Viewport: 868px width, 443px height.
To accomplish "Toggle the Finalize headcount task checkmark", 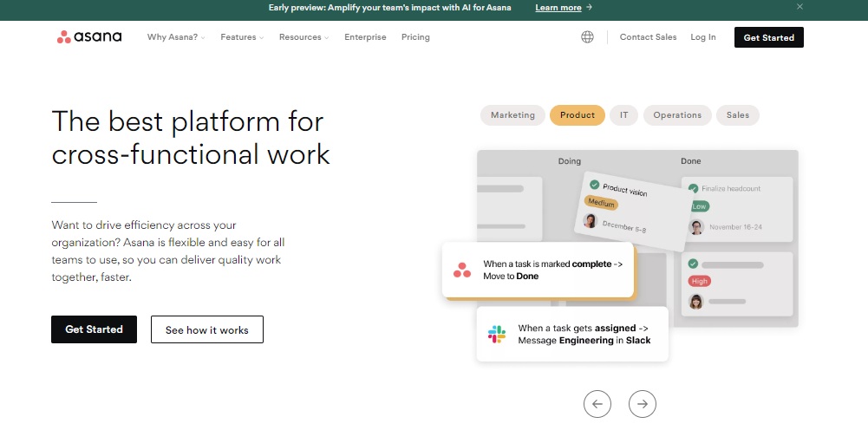I will click(693, 188).
